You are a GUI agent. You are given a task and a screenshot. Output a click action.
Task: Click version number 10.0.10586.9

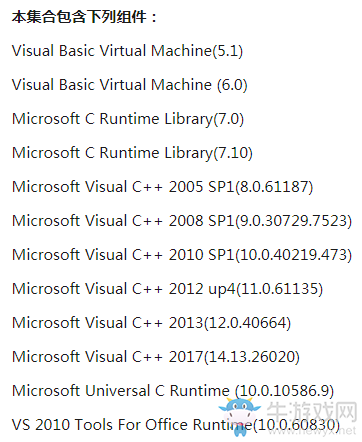284,391
